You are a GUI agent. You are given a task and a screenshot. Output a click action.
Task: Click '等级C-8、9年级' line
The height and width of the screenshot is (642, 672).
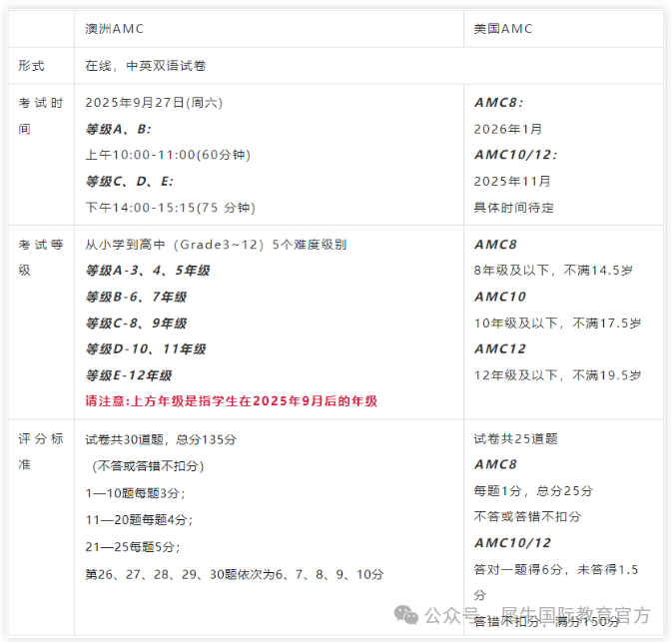136,322
